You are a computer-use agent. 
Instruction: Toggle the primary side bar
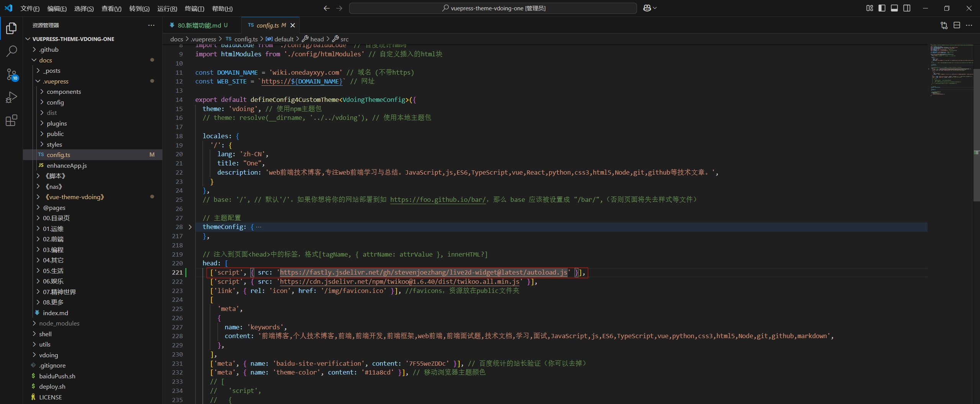coord(882,8)
